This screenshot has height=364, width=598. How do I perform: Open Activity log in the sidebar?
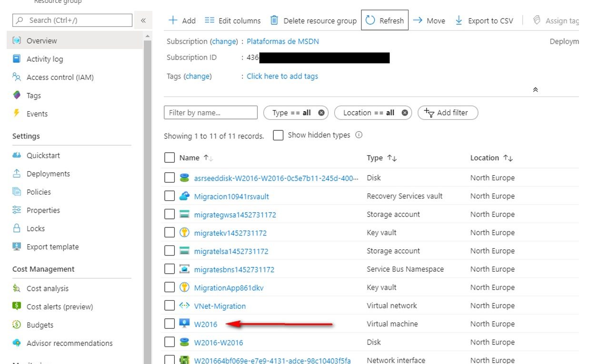45,59
